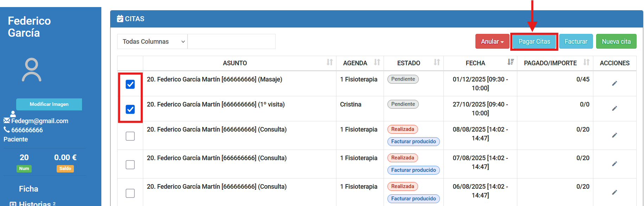The image size is (644, 206).
Task: Uncheck the 1º visita appointment checkbox
Action: (130, 109)
